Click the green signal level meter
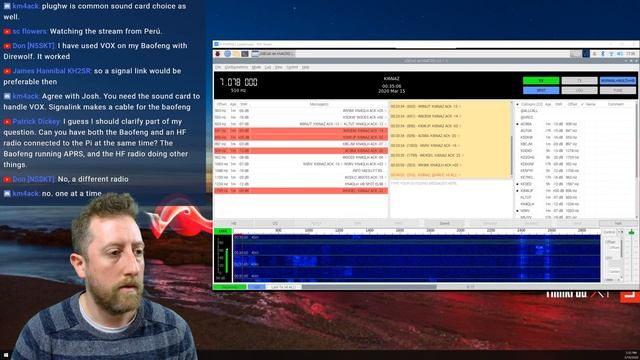The height and width of the screenshot is (360, 640). click(x=227, y=260)
